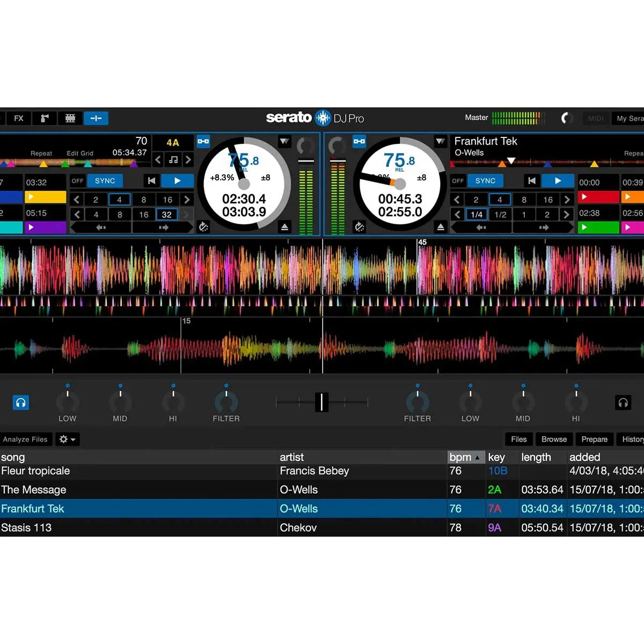Eject Frankfurt Tek from the right deck
Screen dimensions: 644x644
pos(441,227)
